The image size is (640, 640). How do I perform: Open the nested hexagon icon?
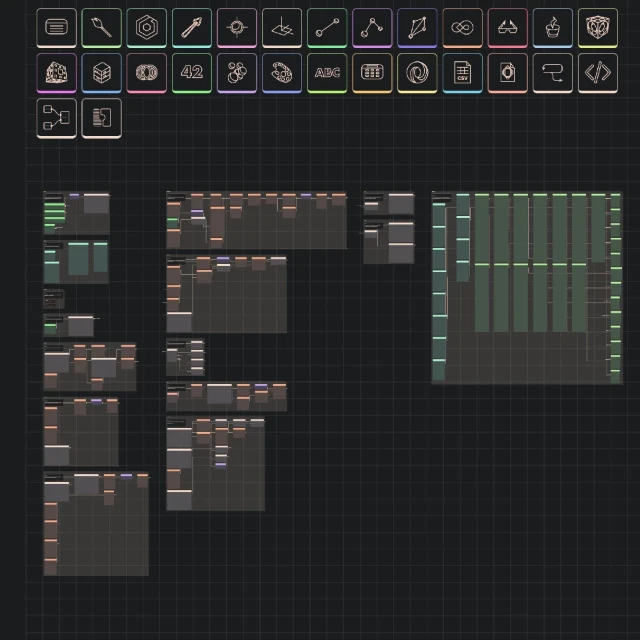pos(147,28)
